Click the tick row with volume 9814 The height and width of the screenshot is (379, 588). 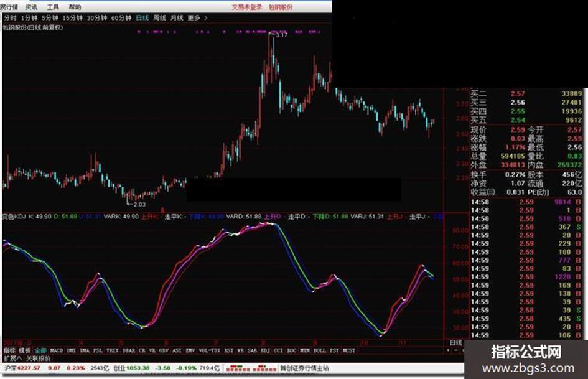[526, 202]
